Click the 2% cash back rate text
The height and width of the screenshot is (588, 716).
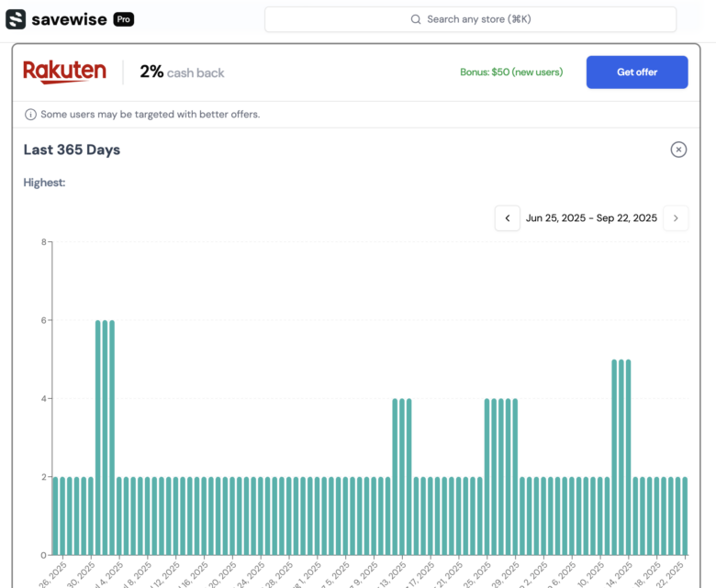coord(182,72)
